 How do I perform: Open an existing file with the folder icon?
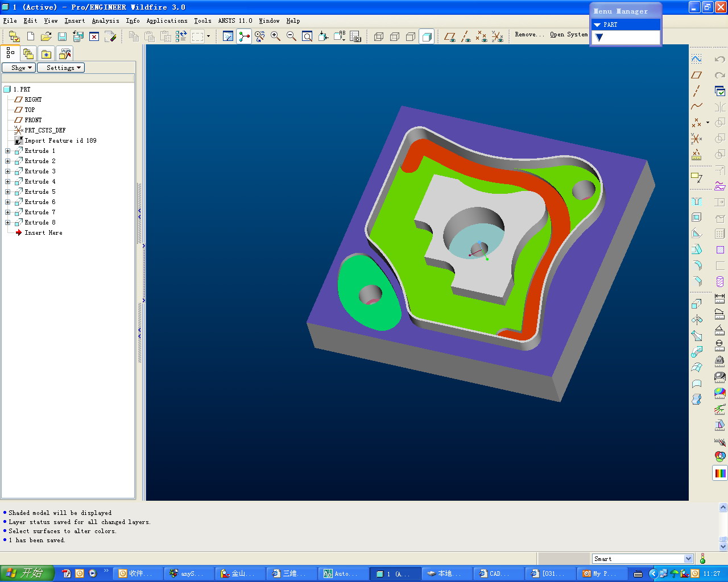click(46, 36)
